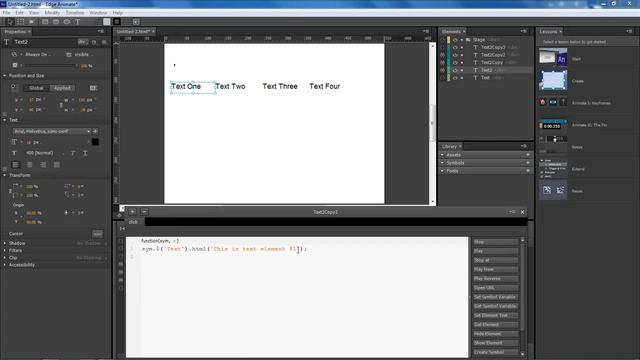Collapse the Position and Size section
Image resolution: width=640 pixels, height=360 pixels.
click(4, 76)
